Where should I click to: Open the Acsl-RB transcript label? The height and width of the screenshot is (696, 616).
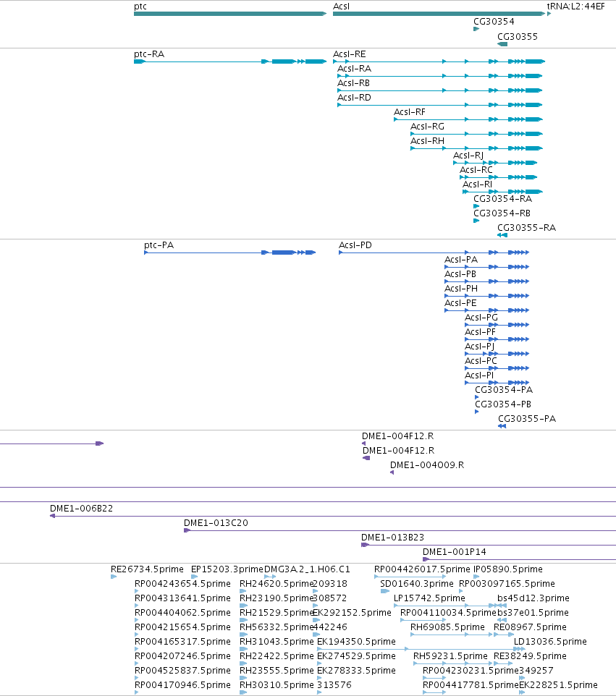pos(353,83)
